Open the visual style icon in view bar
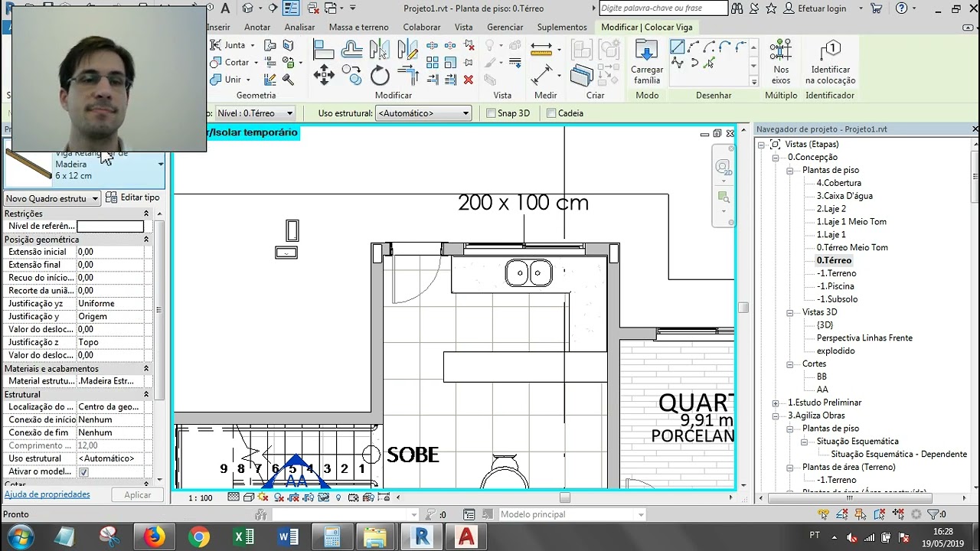This screenshot has height=551, width=980. (249, 497)
